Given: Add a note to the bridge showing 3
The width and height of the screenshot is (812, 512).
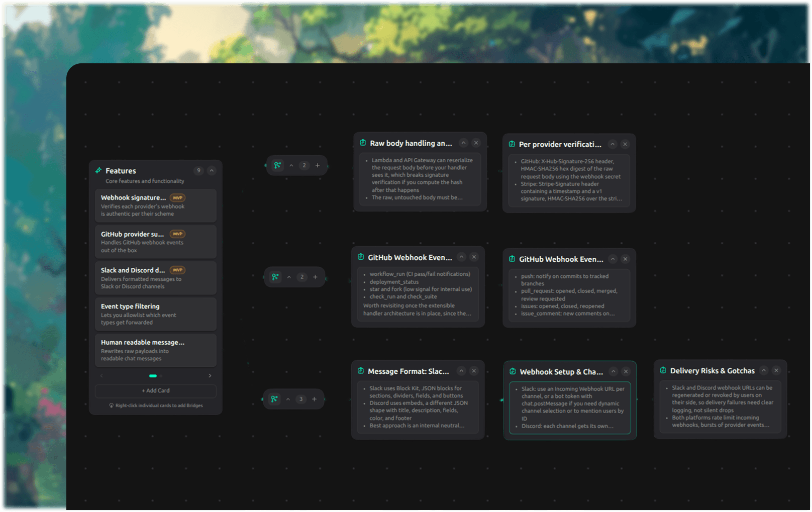Looking at the screenshot, I should 315,399.
